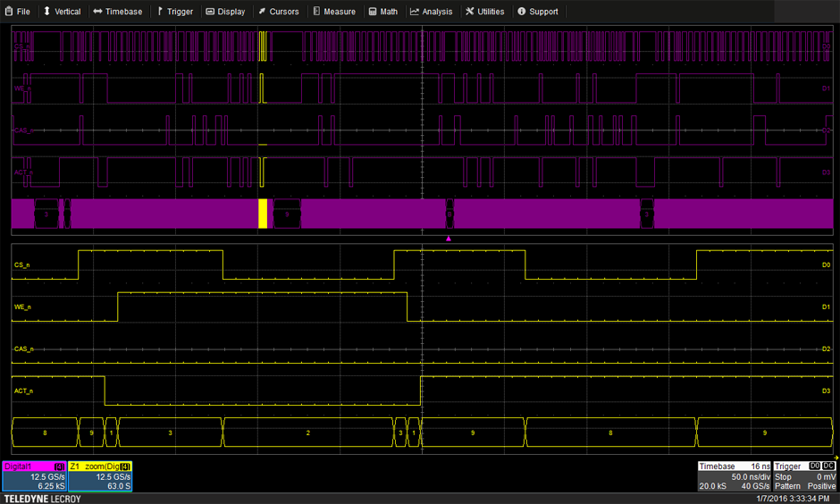Viewport: 840px width, 504px height.
Task: Click the magenta trigger position marker triangle
Action: pos(449,239)
